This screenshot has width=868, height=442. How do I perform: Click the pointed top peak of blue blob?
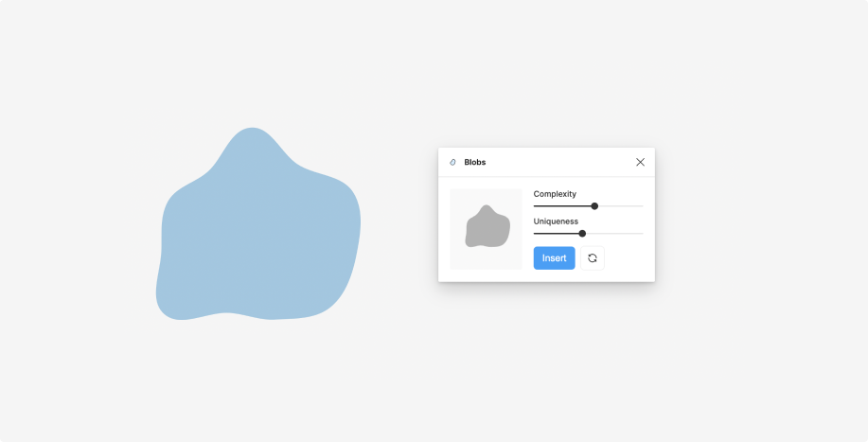[253, 130]
